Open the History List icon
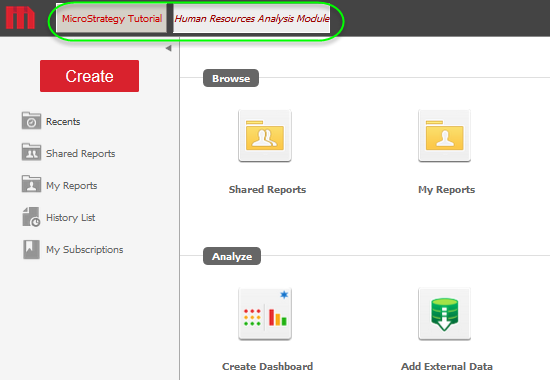The height and width of the screenshot is (380, 550). pyautogui.click(x=31, y=217)
